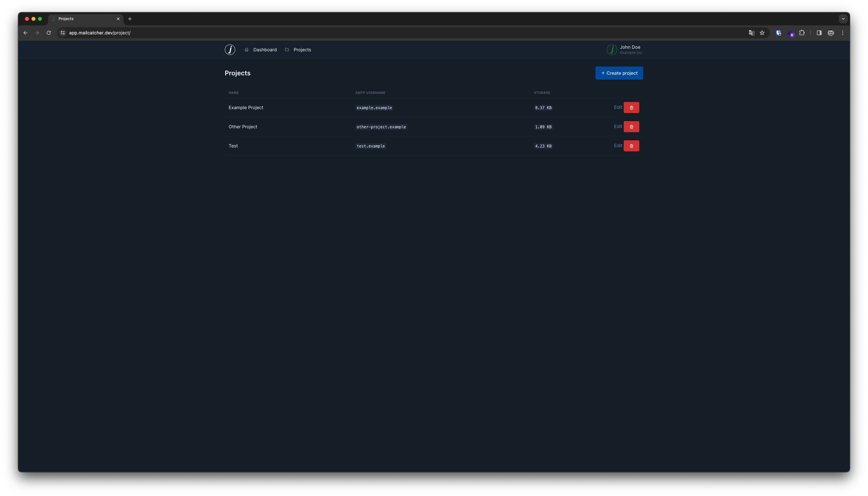
Task: Delete the Example Project row
Action: coord(631,108)
